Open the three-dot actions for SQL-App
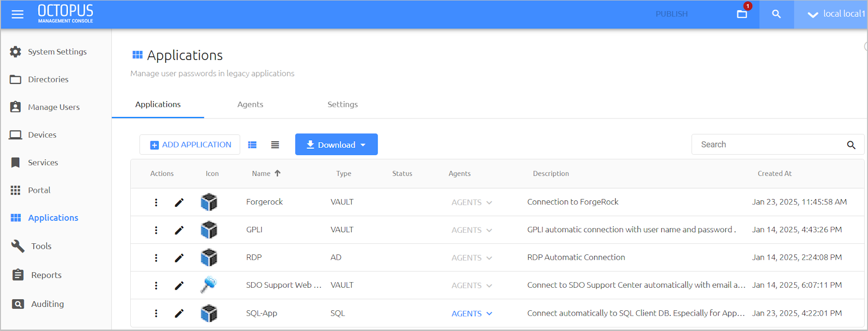Viewport: 868px width, 331px height. click(156, 313)
